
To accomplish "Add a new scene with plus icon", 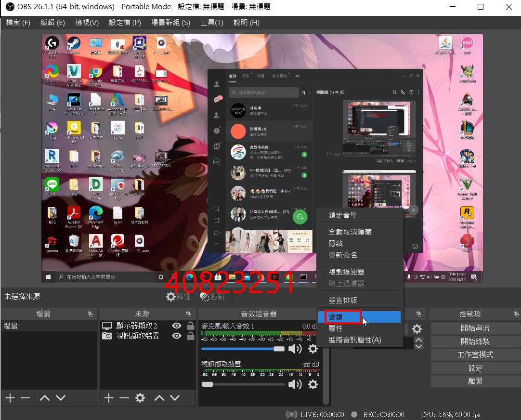I will [10, 398].
